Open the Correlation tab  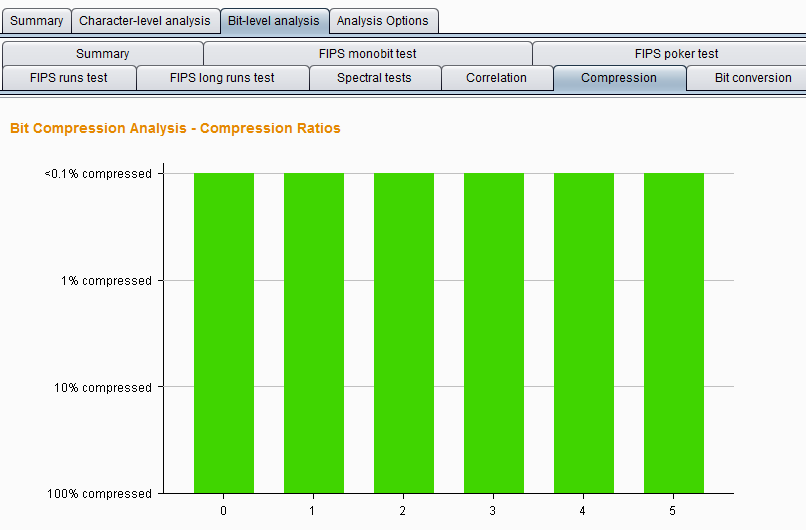coord(496,78)
